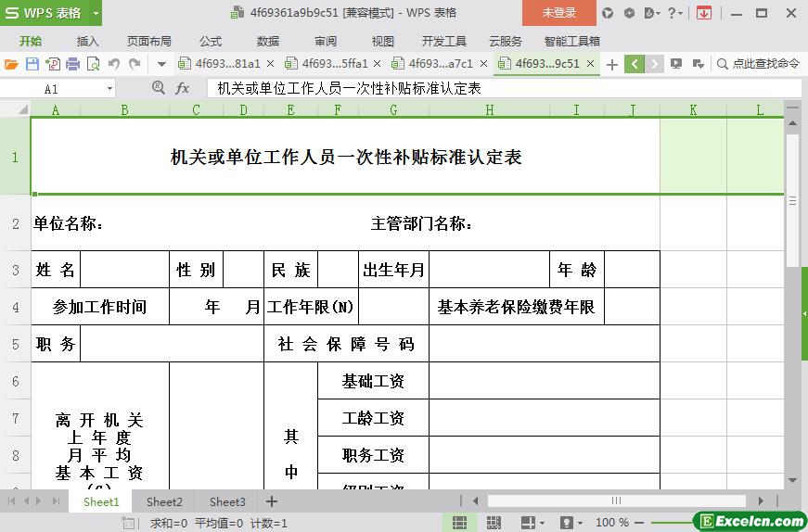Open the 智能工具箱 ribbon tab

(x=572, y=41)
